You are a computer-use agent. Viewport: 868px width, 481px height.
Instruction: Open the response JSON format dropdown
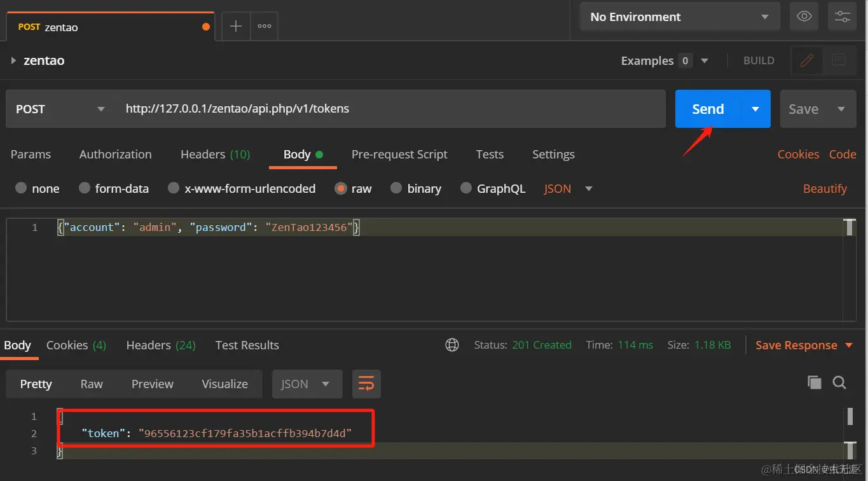(307, 384)
